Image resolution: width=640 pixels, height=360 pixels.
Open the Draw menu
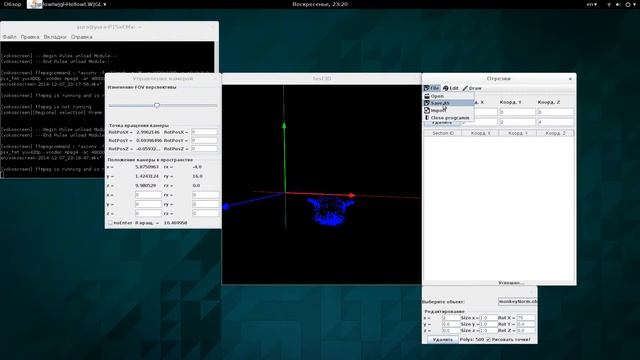pos(472,88)
